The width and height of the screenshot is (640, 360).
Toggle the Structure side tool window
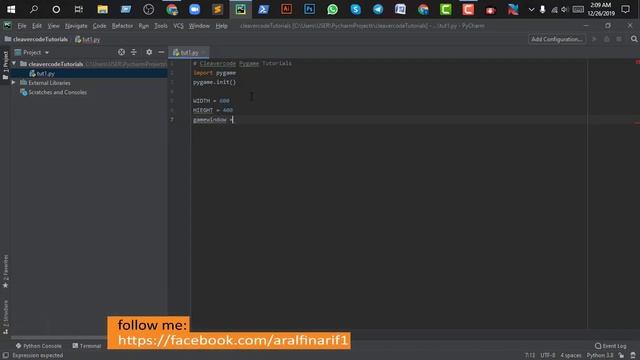click(x=5, y=317)
